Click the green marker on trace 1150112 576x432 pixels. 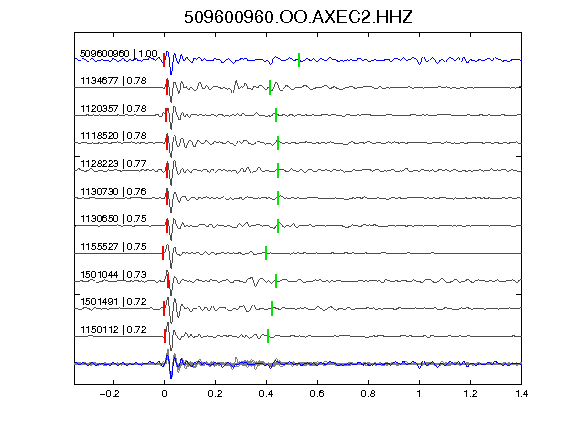(268, 336)
